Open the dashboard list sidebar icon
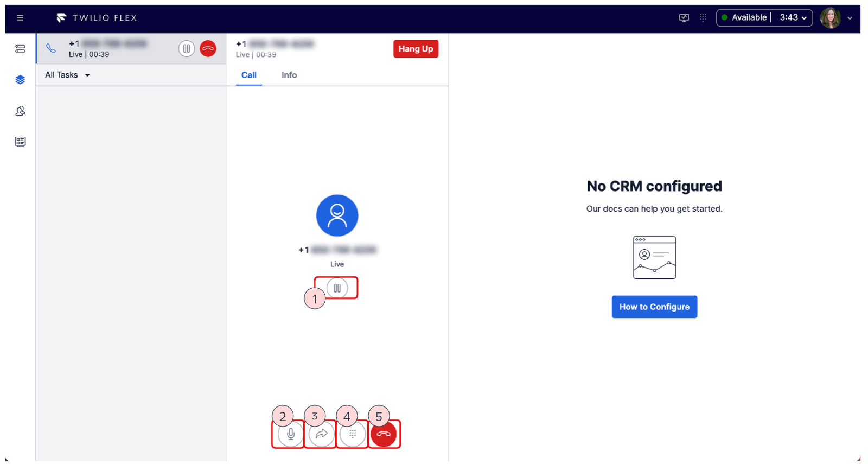This screenshot has width=868, height=464. tap(20, 142)
